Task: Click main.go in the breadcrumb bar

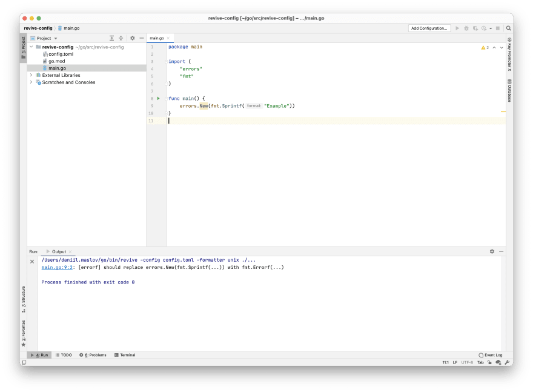Action: pos(68,28)
